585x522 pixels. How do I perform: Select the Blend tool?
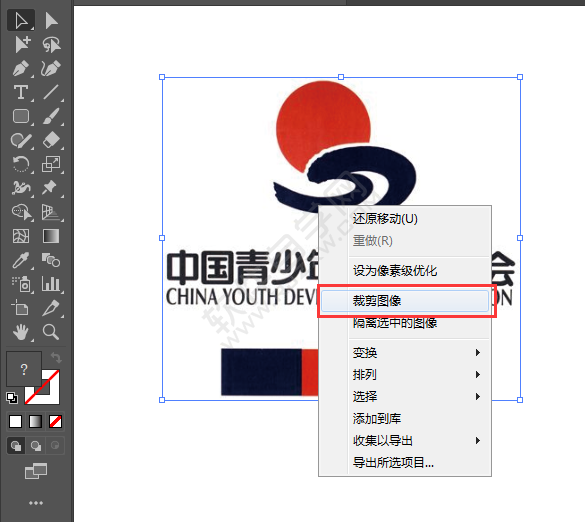pos(51,260)
